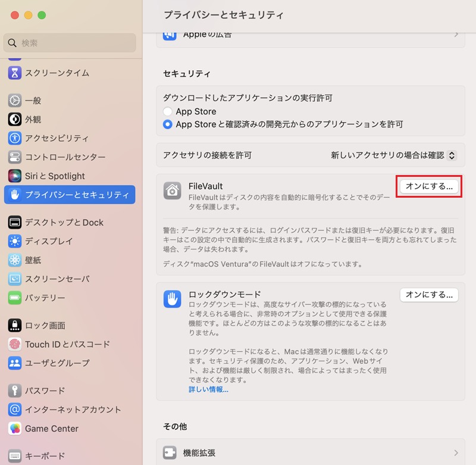Screen dimensions: 476x465
Task: Open the 詳しい情報... link
Action: [208, 389]
